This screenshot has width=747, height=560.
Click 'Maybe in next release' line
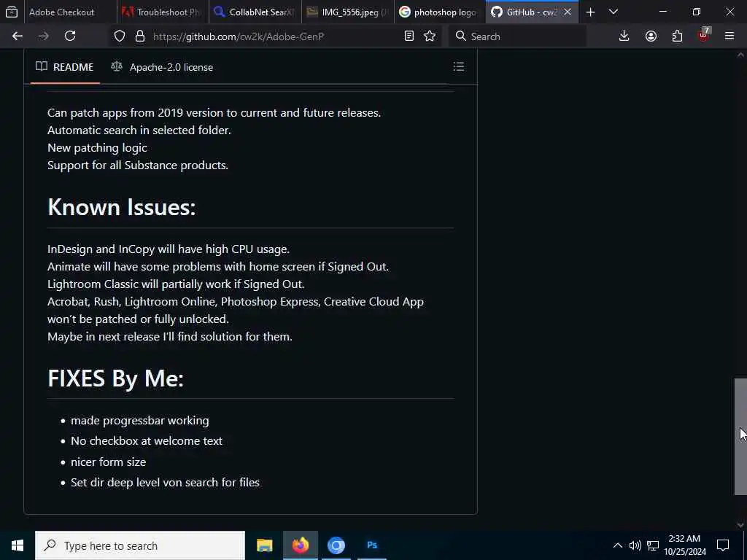169,337
